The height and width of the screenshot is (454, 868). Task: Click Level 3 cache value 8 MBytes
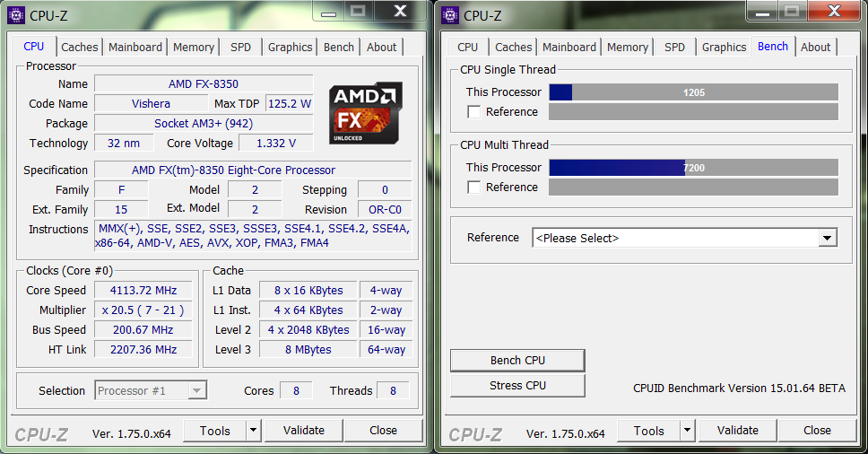pyautogui.click(x=308, y=349)
